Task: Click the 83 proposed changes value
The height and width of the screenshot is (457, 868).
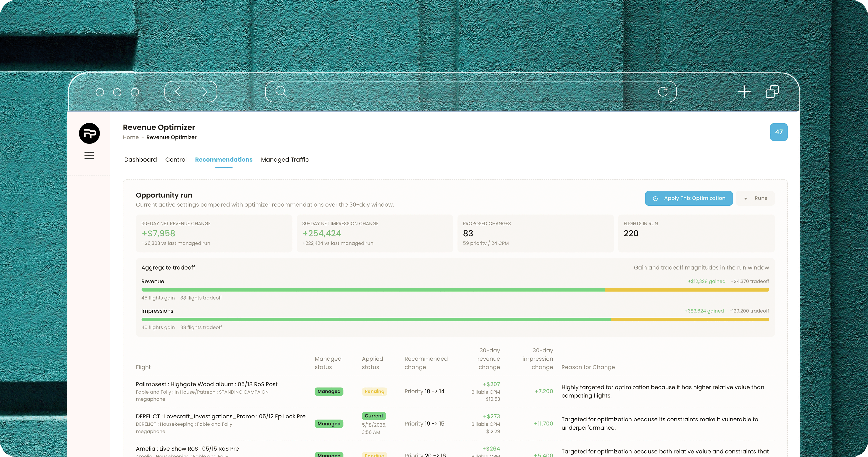Action: pos(468,233)
